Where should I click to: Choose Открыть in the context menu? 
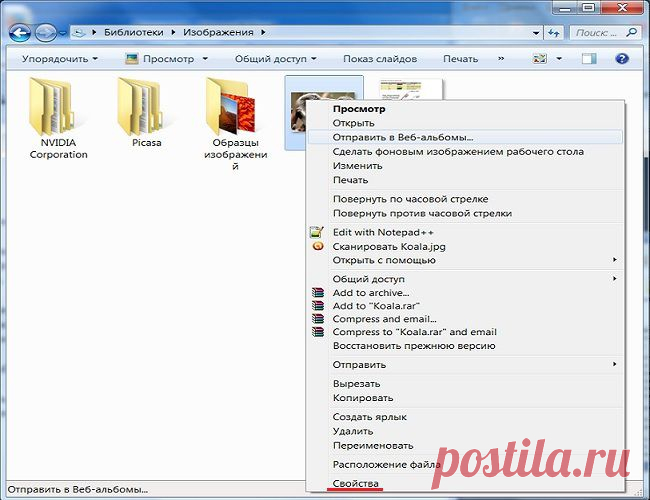pos(465,123)
